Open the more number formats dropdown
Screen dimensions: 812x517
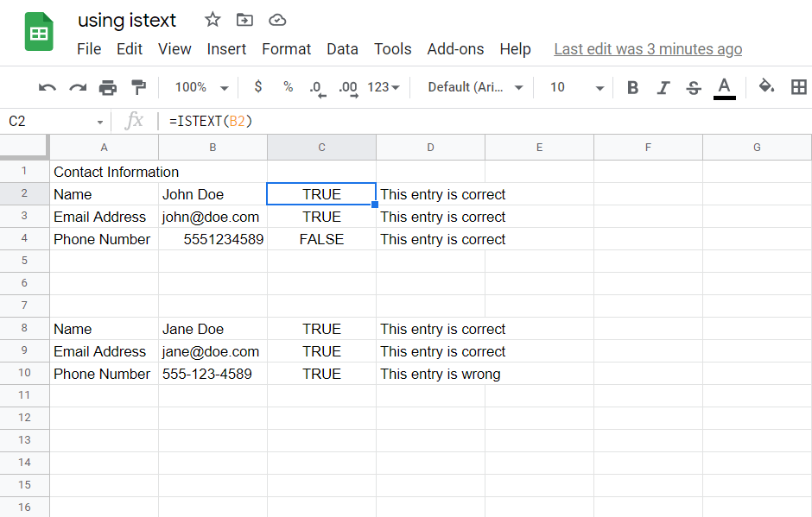(384, 87)
